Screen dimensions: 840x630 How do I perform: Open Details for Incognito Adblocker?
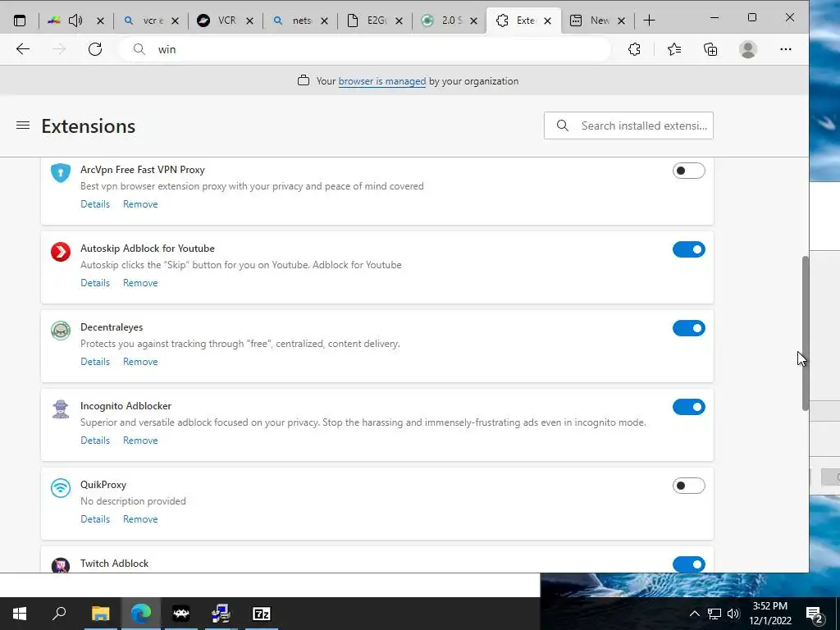[95, 441]
